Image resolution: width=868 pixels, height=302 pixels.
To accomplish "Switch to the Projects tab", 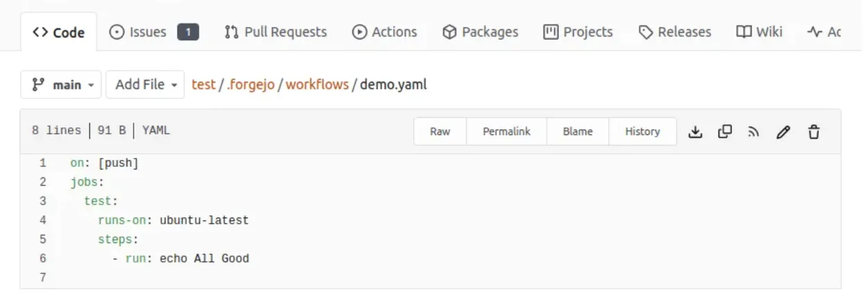I will (x=579, y=32).
